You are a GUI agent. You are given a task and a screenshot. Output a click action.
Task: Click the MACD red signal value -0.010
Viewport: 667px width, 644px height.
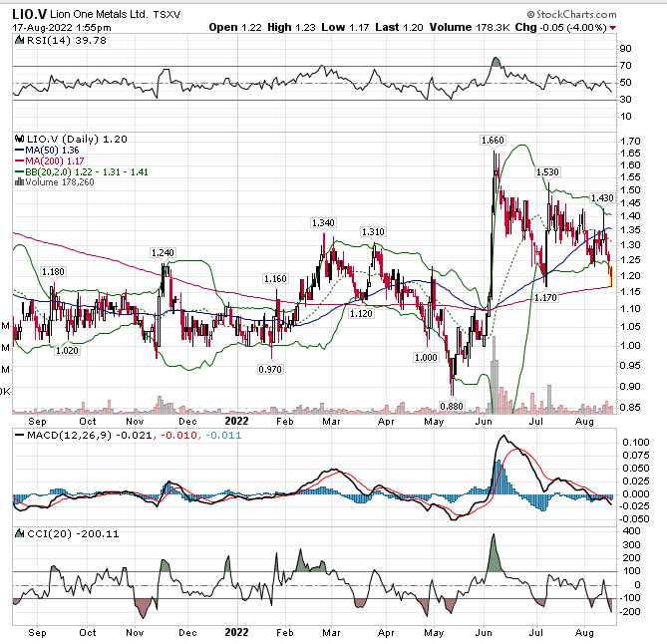(178, 435)
